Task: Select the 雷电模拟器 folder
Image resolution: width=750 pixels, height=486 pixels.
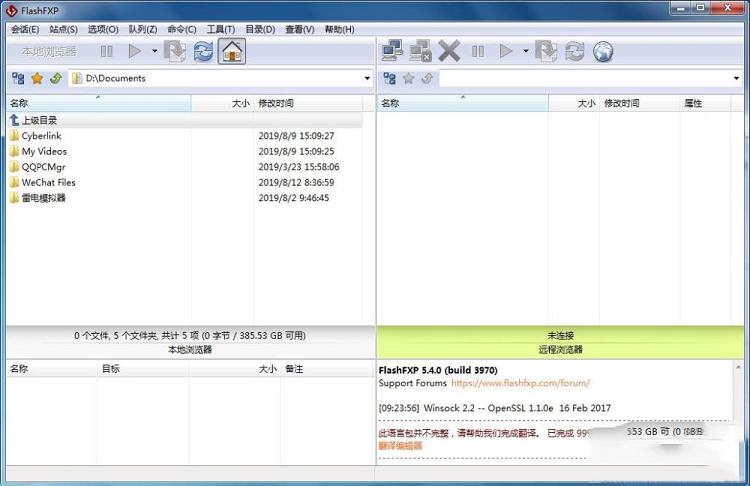Action: 44,198
